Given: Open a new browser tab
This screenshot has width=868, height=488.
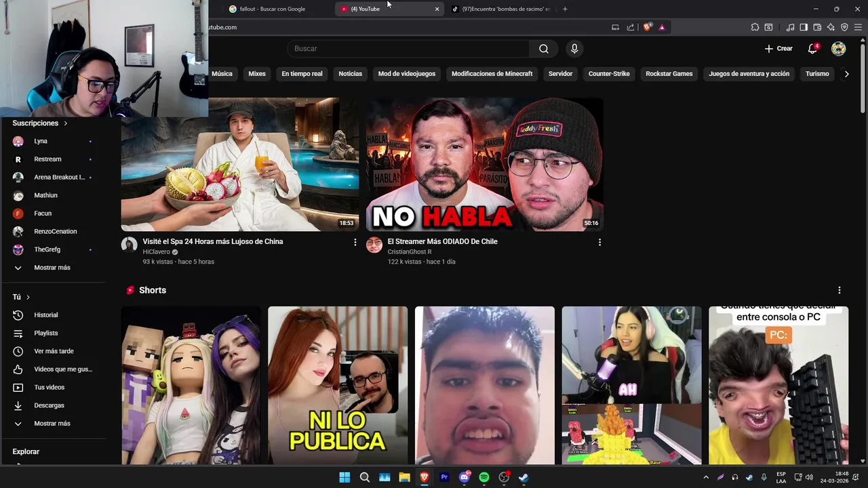Looking at the screenshot, I should pos(565,9).
